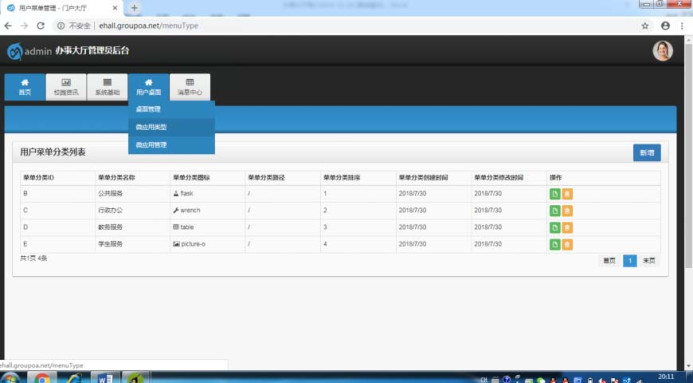Click orange delete icon for row B
Viewport: 693px width, 383px height.
coord(567,194)
